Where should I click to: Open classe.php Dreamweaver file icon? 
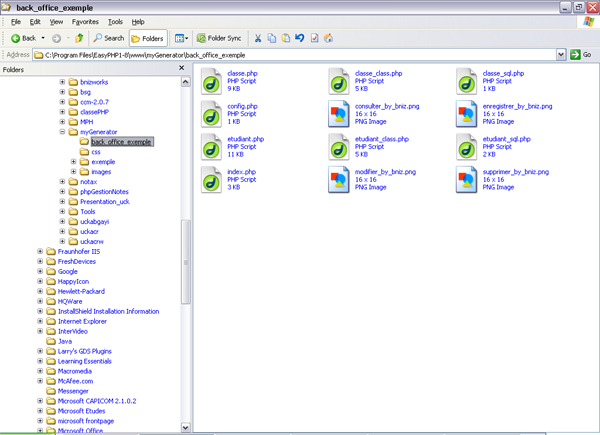211,81
